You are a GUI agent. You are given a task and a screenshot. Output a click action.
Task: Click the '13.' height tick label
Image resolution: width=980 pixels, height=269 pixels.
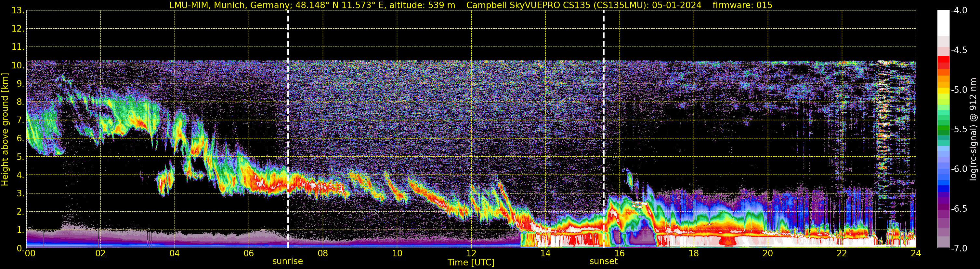[18, 11]
